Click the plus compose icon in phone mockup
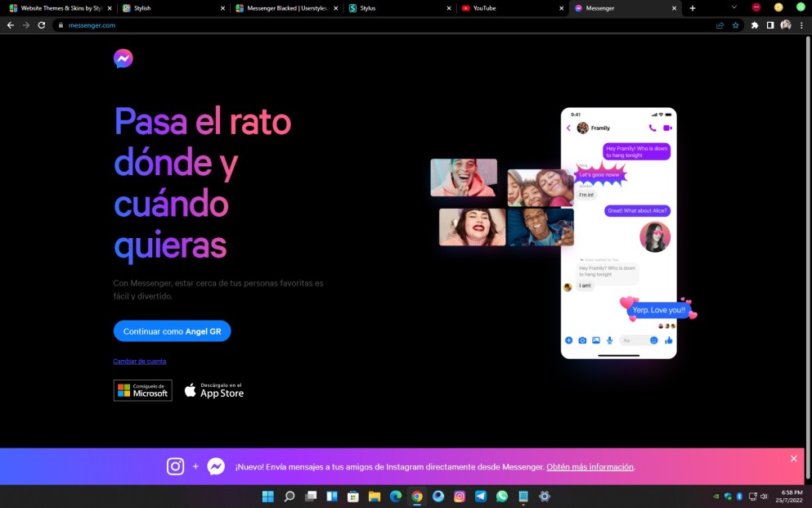This screenshot has width=812, height=508. [x=569, y=340]
